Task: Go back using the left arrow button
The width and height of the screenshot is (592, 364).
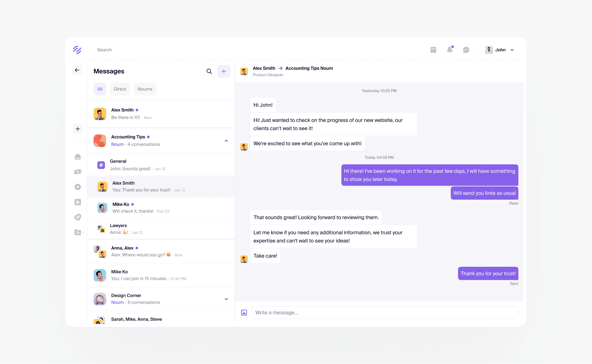Action: (77, 70)
